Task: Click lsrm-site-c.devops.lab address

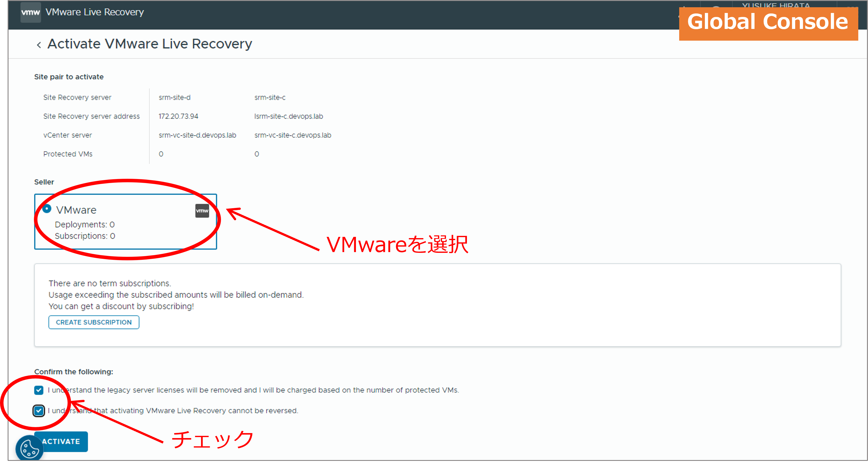Action: click(x=288, y=116)
